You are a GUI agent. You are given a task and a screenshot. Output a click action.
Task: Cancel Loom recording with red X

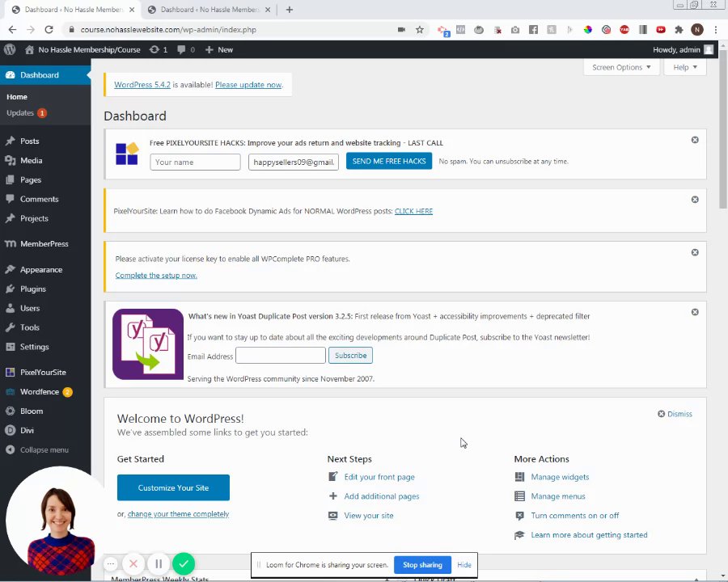click(133, 563)
